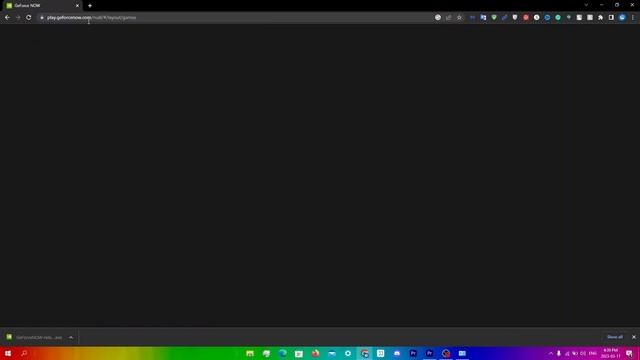Screen dimensions: 640x360
Task: Show hidden system tray icons
Action: pyautogui.click(x=551, y=353)
